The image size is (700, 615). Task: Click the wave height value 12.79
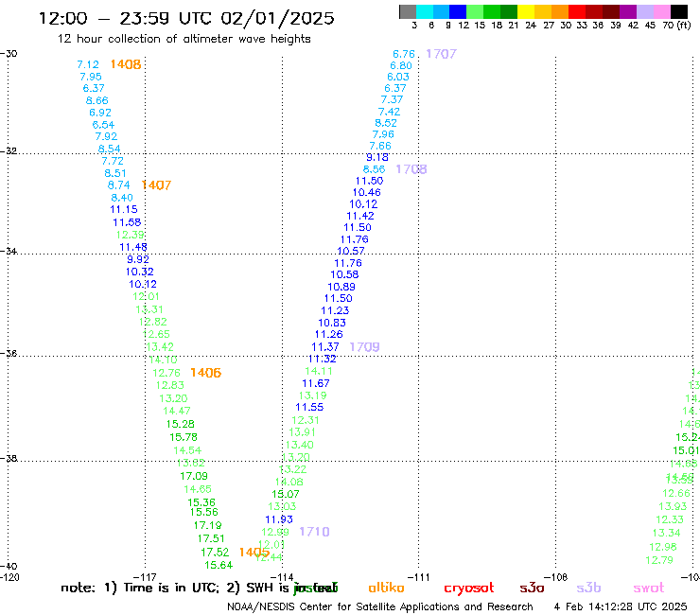[659, 560]
